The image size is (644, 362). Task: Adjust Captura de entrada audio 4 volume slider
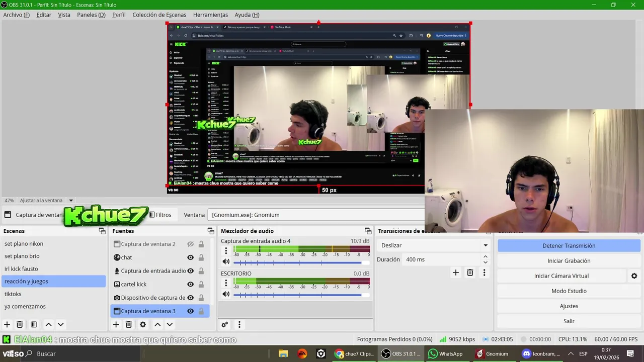coord(301,262)
